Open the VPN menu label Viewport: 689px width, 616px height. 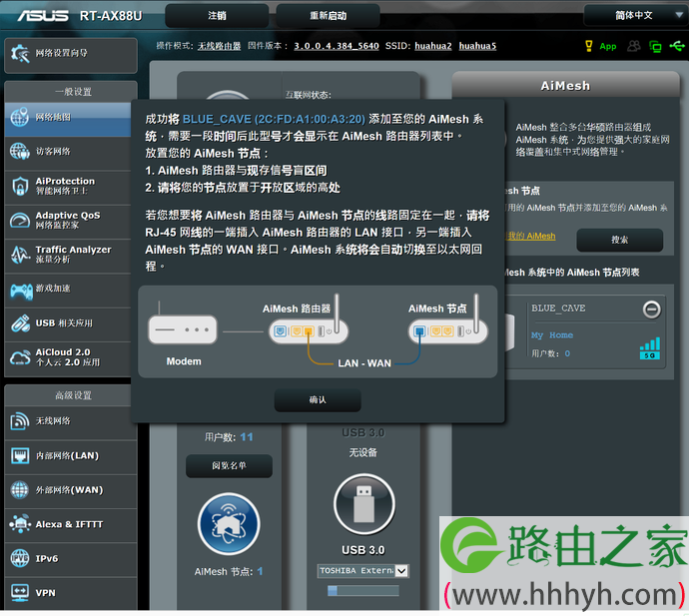[x=46, y=593]
